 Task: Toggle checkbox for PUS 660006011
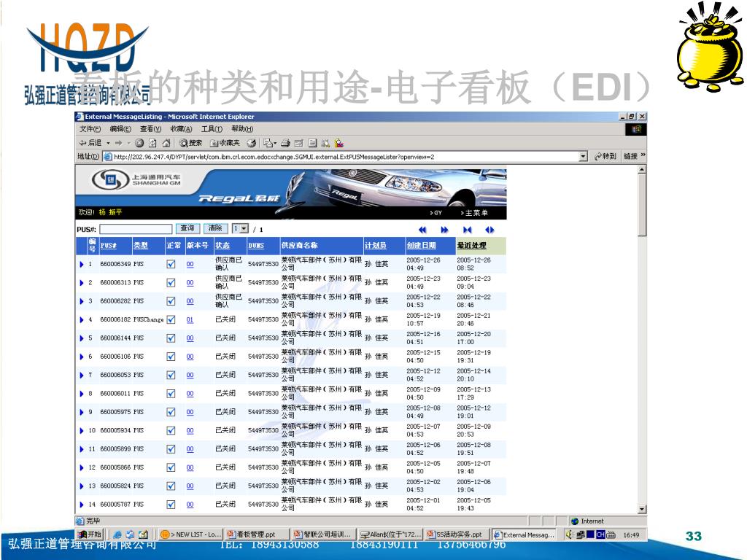coord(171,394)
